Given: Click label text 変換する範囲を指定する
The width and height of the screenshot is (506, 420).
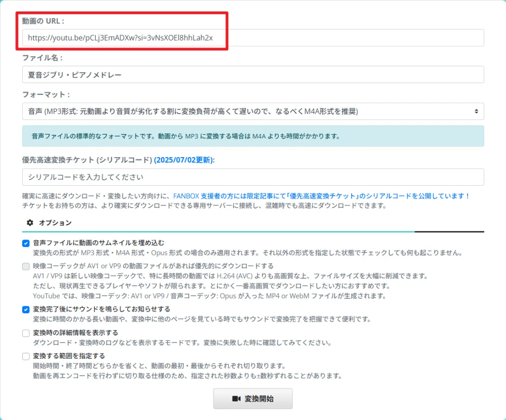Looking at the screenshot, I should (x=69, y=356).
